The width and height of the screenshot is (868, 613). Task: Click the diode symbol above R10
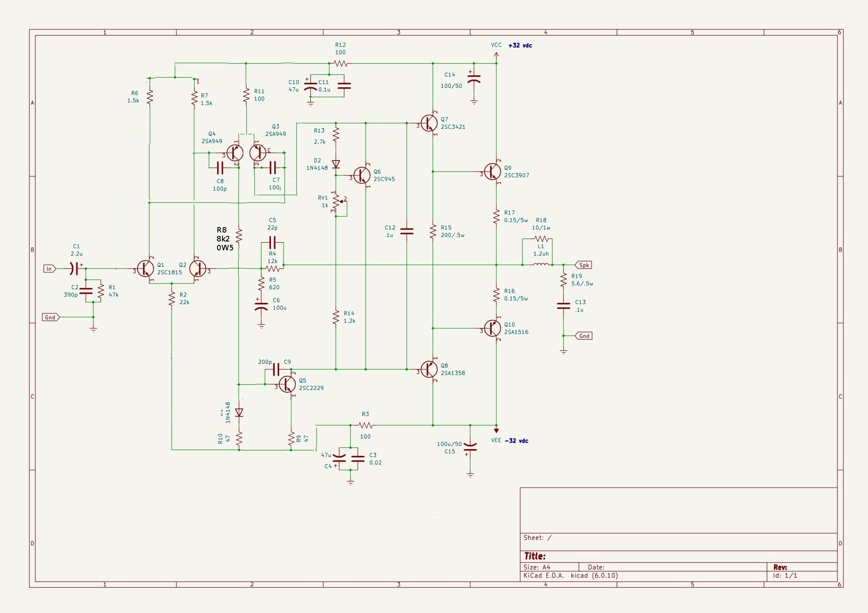239,412
